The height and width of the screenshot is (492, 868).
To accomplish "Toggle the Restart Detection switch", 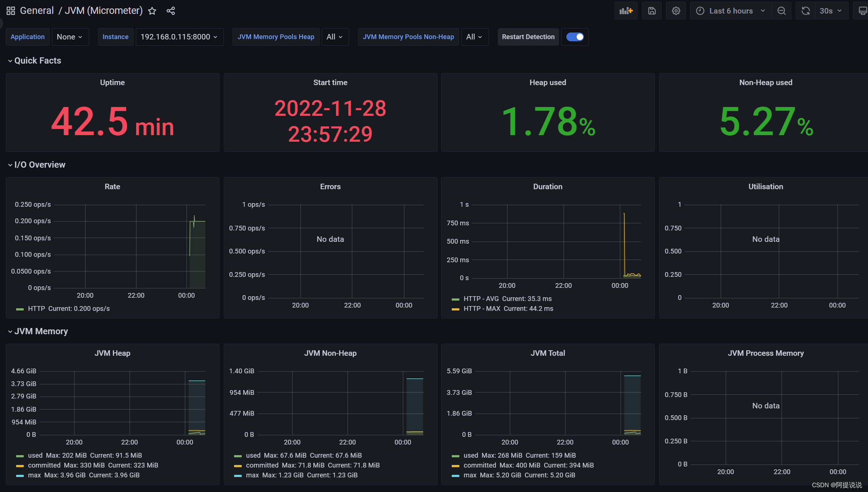I will point(575,37).
